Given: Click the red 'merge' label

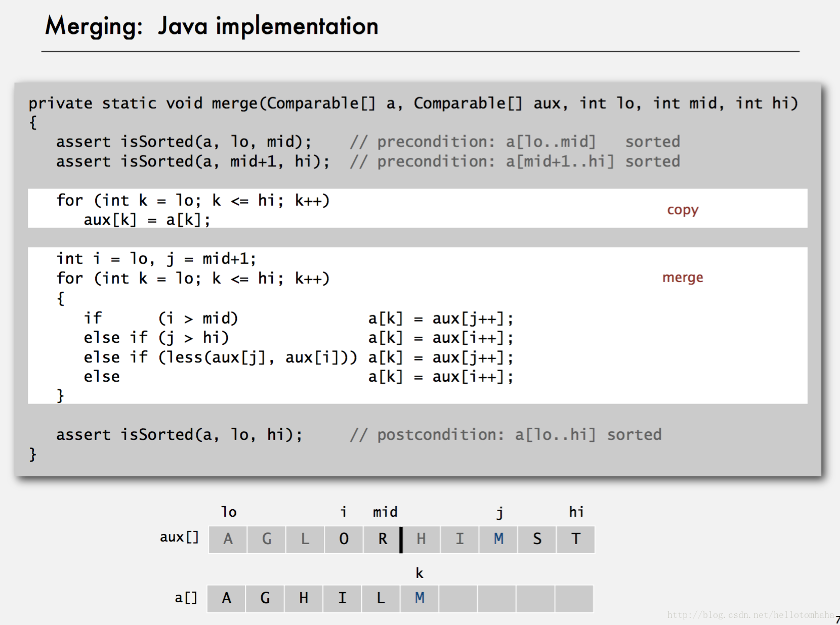Looking at the screenshot, I should [683, 278].
